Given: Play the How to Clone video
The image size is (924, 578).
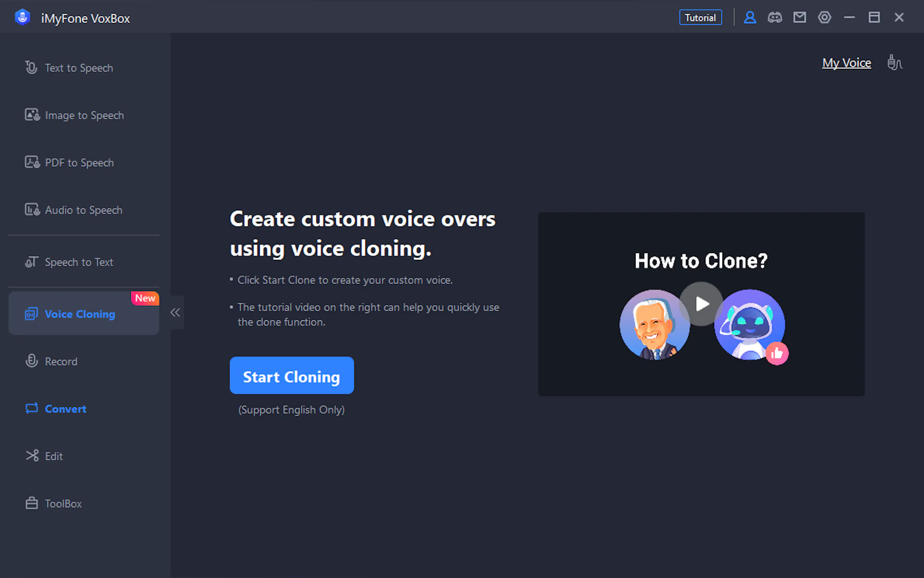Looking at the screenshot, I should [x=701, y=304].
